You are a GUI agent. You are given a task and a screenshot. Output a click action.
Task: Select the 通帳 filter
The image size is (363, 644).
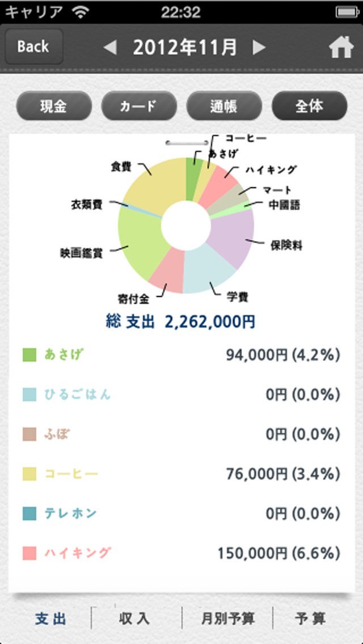pyautogui.click(x=224, y=106)
